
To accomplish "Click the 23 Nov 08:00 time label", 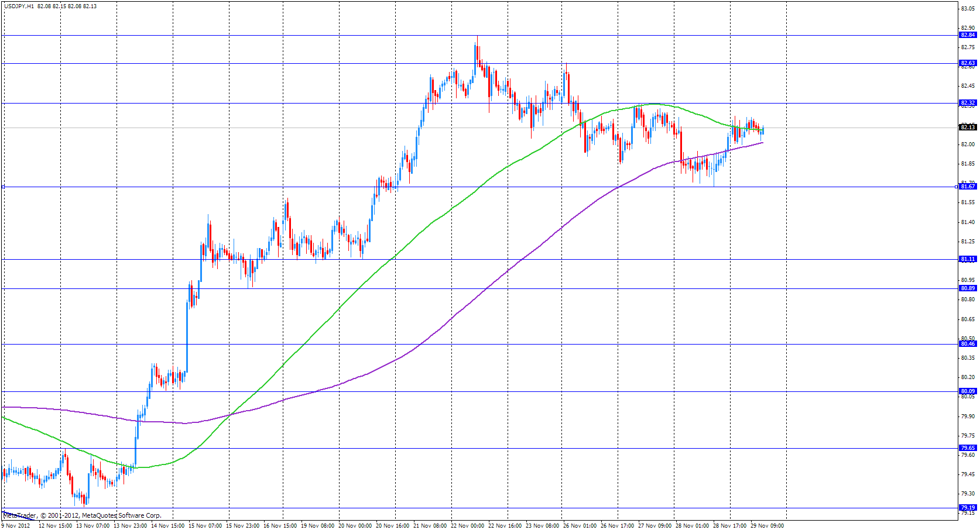I will click(543, 525).
